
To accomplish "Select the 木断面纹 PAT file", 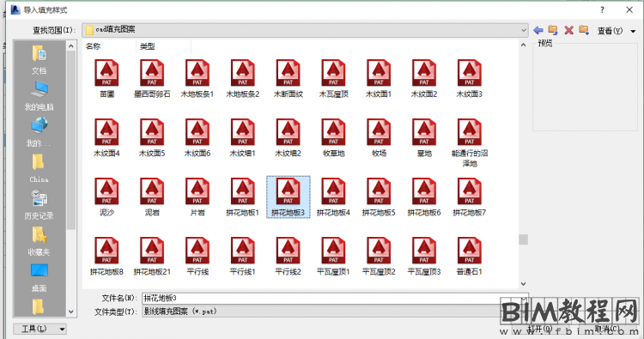I will pos(289,79).
